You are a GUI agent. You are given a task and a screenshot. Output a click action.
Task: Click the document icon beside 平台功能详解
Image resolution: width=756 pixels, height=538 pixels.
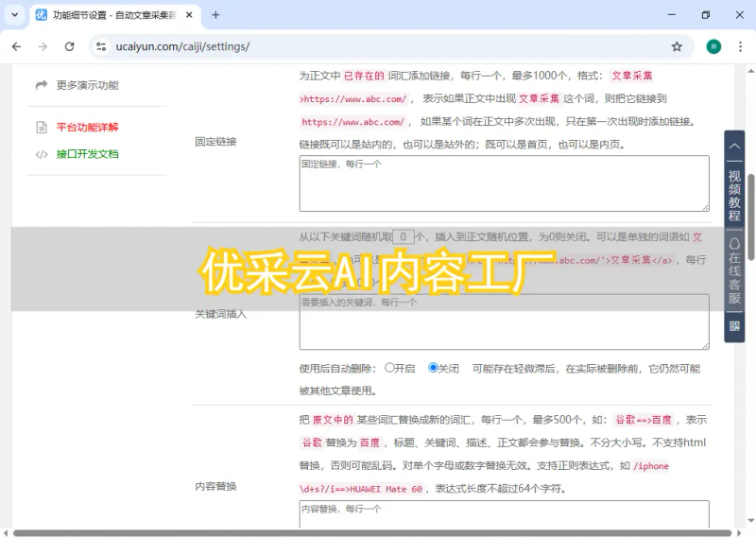42,128
